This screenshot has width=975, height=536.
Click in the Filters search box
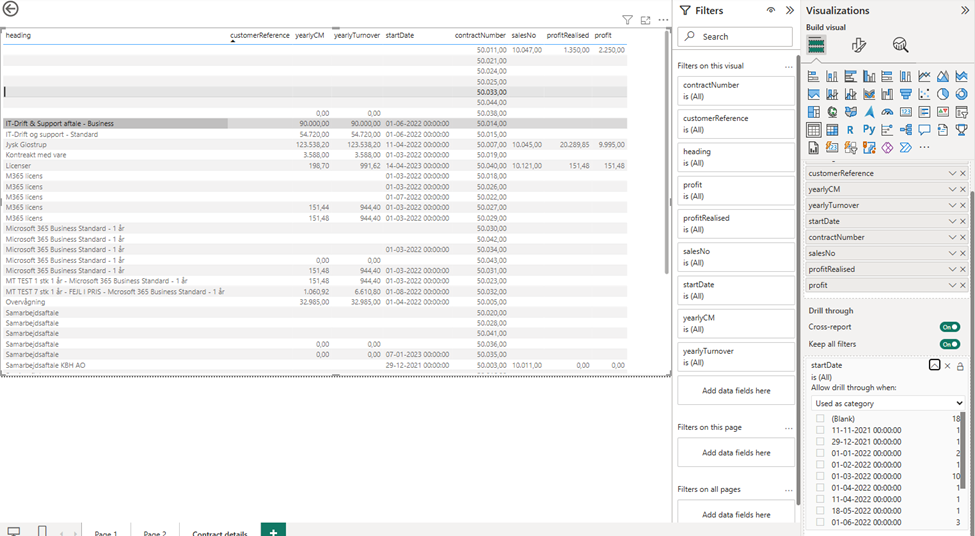coord(736,37)
